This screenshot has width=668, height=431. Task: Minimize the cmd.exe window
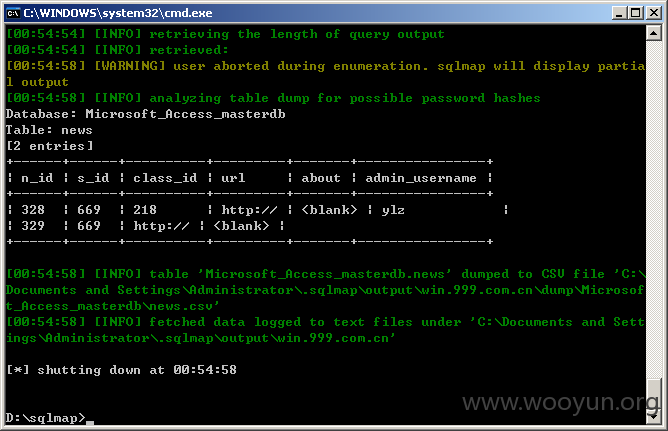click(619, 13)
